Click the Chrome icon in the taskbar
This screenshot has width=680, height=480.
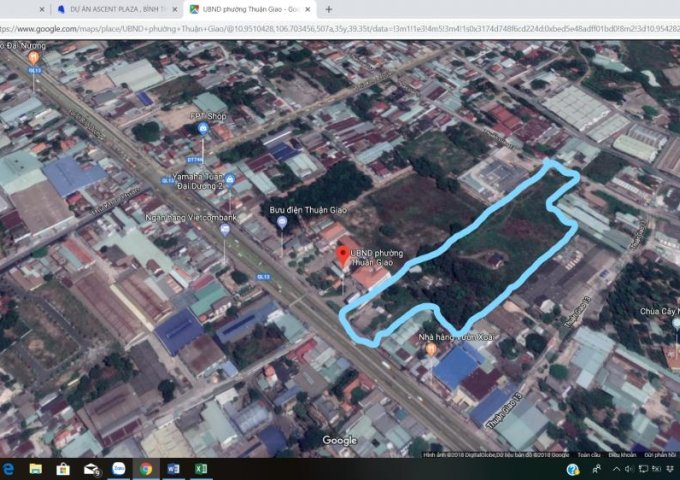pyautogui.click(x=146, y=469)
